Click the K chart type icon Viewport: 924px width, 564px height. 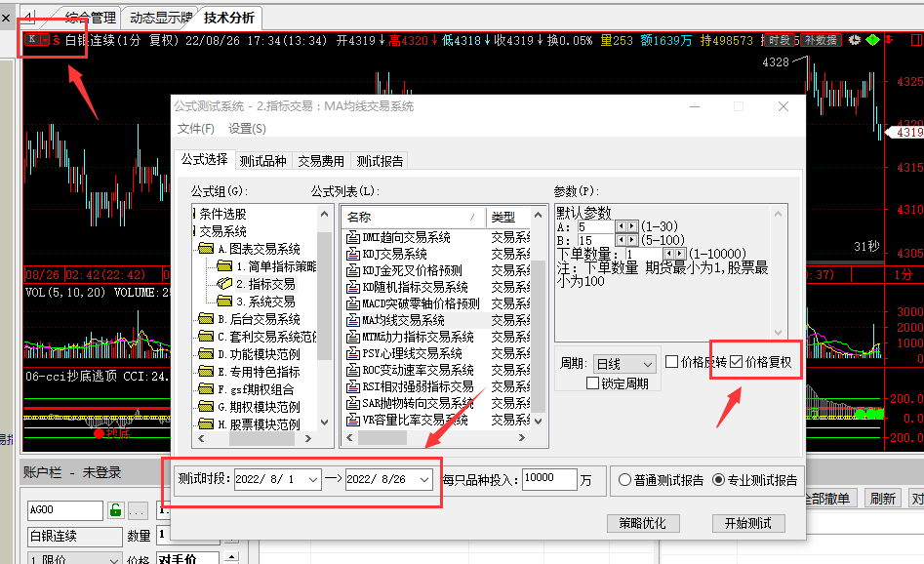(x=32, y=39)
